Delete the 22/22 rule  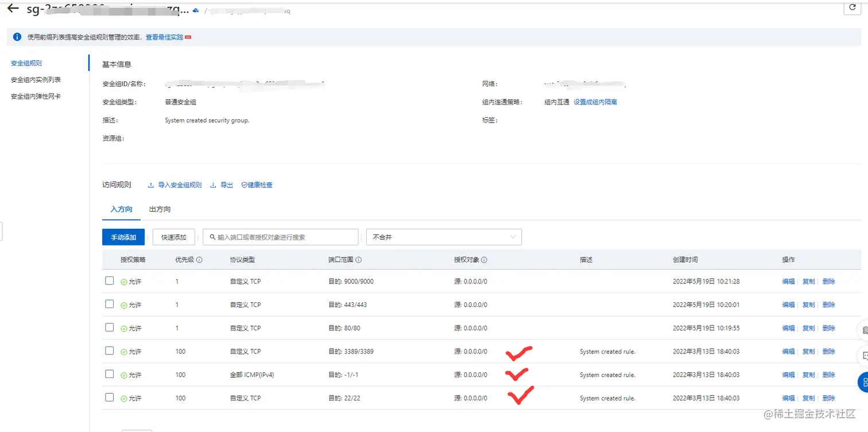[828, 398]
